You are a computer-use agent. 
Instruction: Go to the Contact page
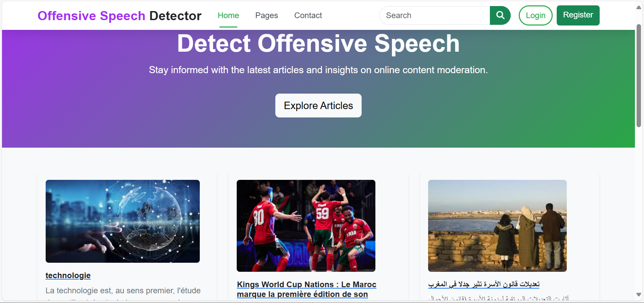tap(308, 15)
